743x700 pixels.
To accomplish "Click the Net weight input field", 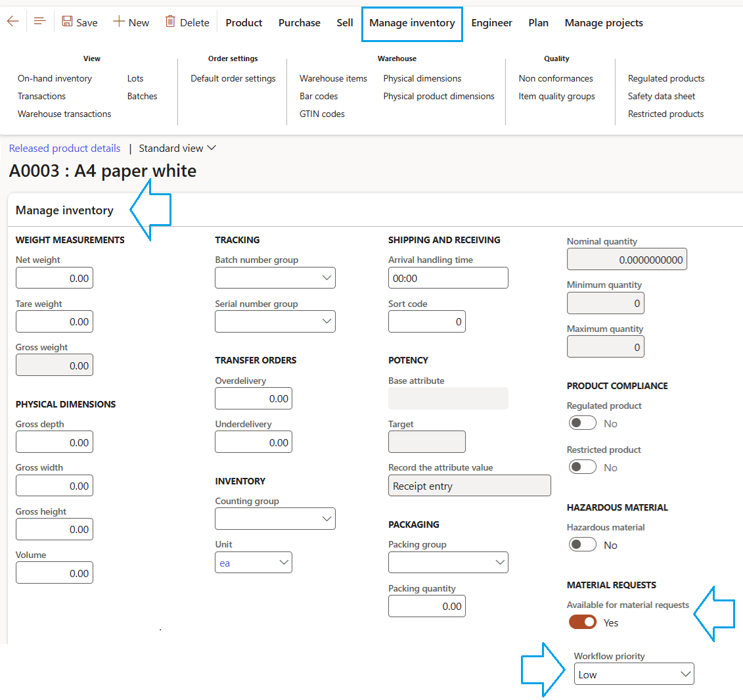I will pyautogui.click(x=55, y=278).
